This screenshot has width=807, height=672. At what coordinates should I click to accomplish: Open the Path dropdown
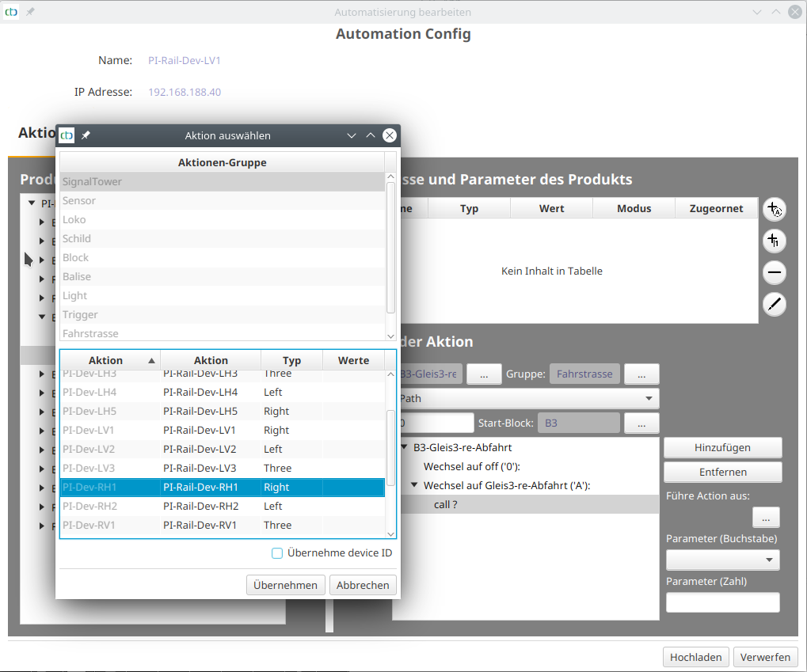(649, 398)
